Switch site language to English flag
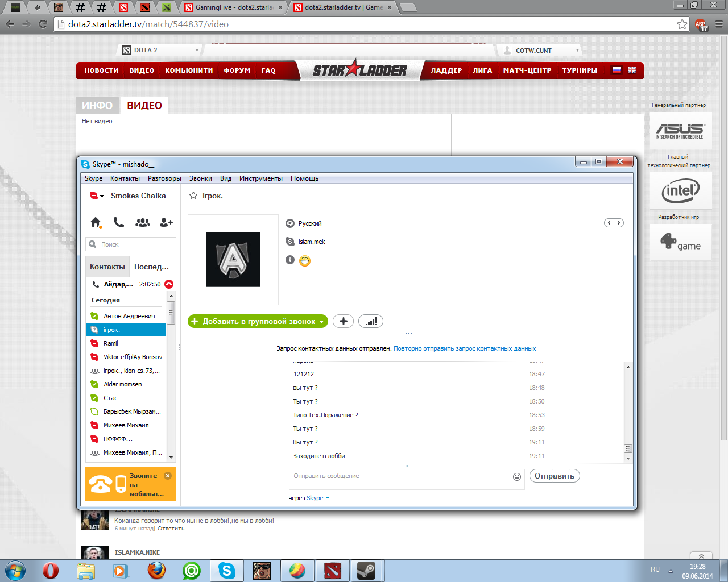Viewport: 728px width, 582px height. tap(632, 70)
